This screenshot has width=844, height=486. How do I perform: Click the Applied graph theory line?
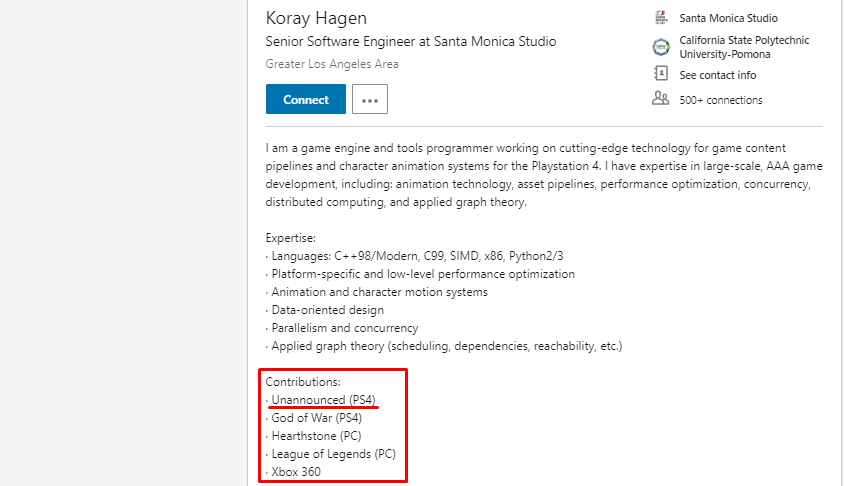coord(444,346)
